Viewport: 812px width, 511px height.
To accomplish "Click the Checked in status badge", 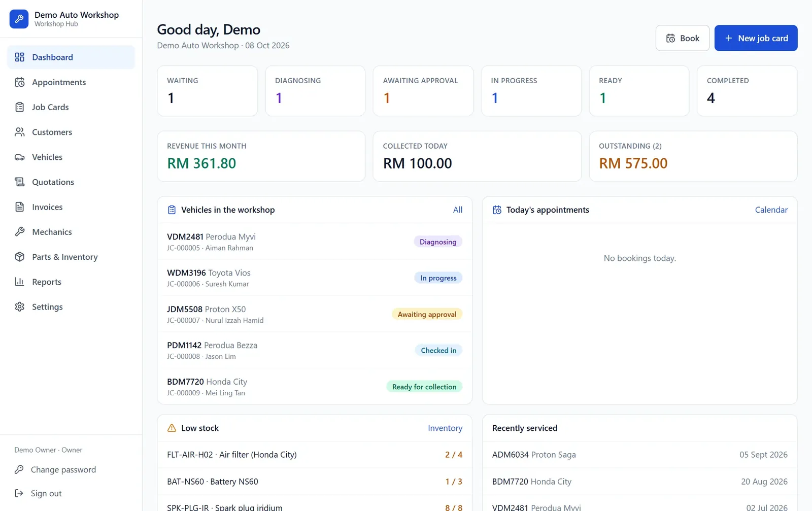I will click(438, 351).
